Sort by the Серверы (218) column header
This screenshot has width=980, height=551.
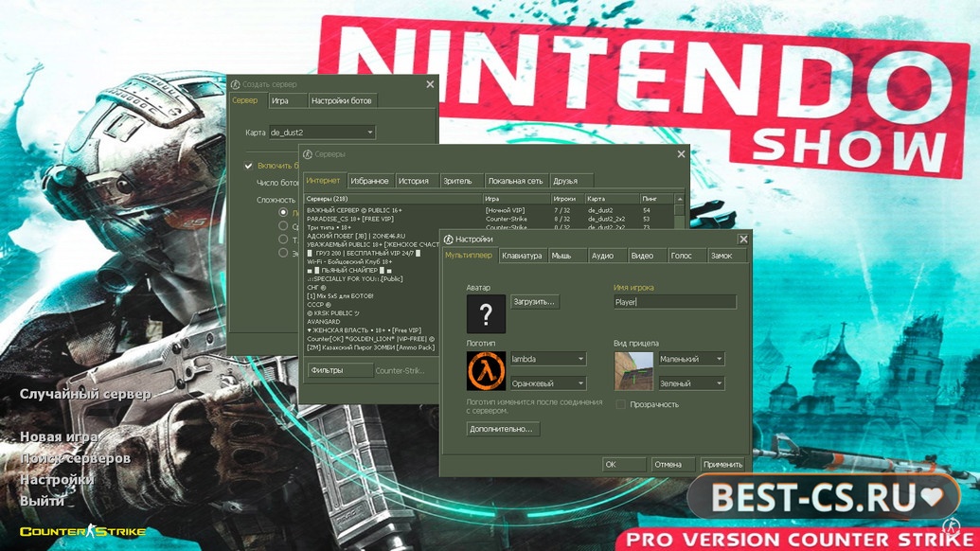[x=393, y=199]
